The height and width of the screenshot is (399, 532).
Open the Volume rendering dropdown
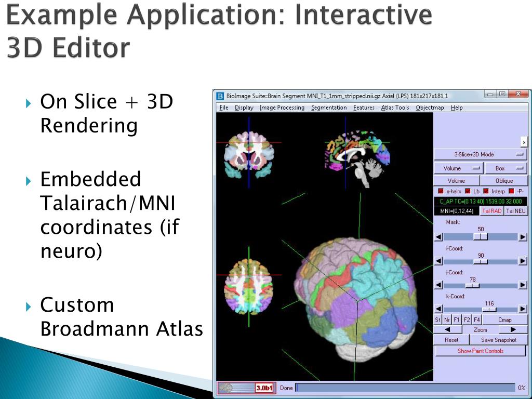pos(459,168)
